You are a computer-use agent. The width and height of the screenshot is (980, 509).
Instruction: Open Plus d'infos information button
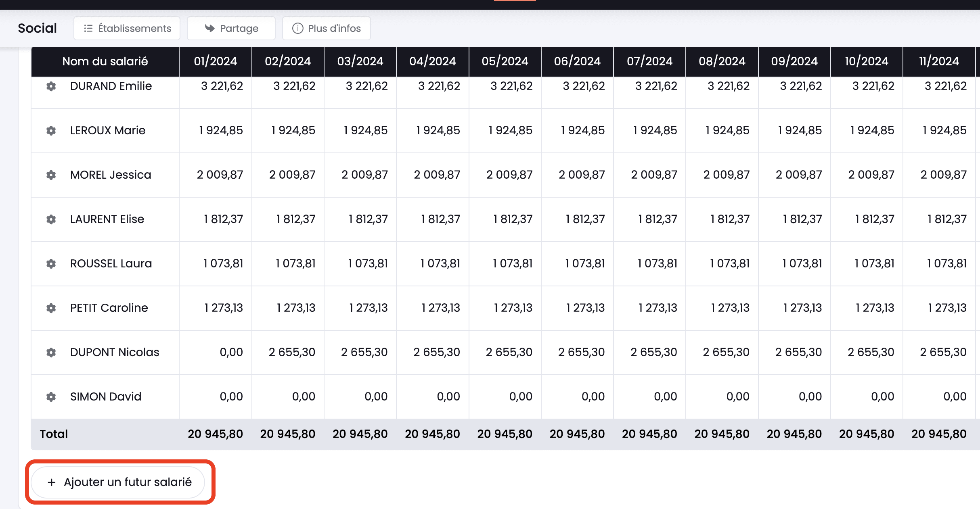(326, 28)
